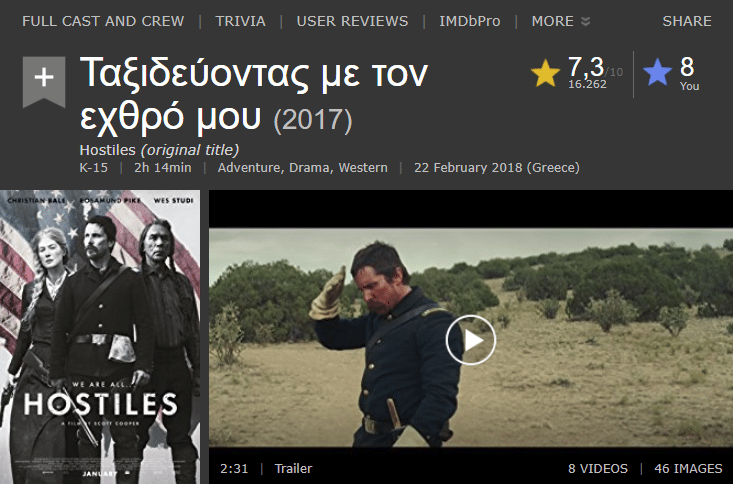This screenshot has height=484, width=733.
Task: Add title to Watchlist via plus ribbon
Action: 44,81
